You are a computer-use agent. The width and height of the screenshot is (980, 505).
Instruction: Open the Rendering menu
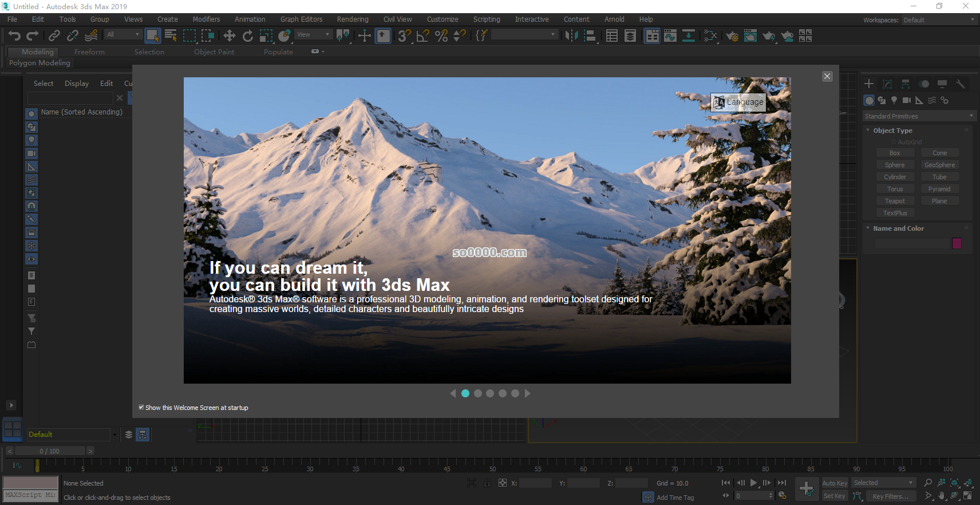tap(352, 19)
